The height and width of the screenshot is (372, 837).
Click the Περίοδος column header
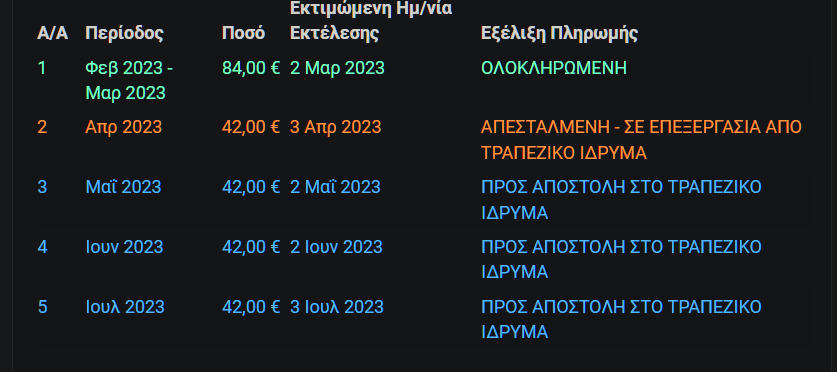(x=124, y=34)
